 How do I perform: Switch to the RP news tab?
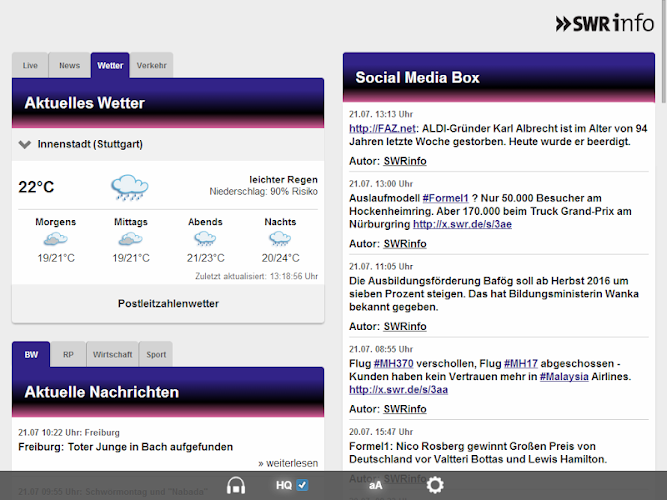click(68, 354)
